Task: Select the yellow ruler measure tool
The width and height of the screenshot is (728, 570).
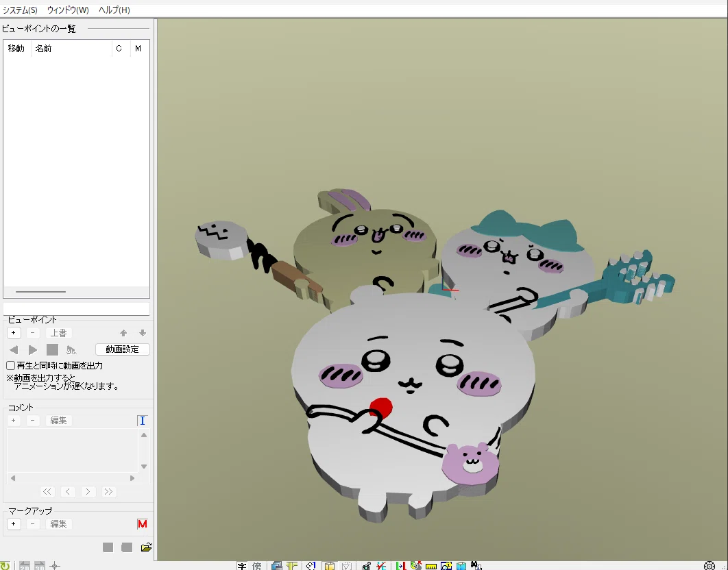Action: click(x=431, y=566)
